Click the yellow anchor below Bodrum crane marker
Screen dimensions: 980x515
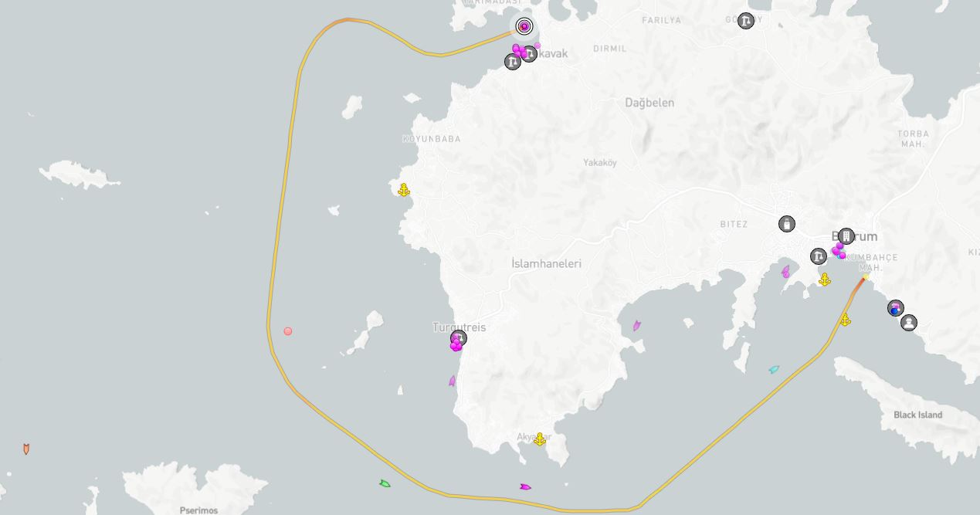coord(825,280)
